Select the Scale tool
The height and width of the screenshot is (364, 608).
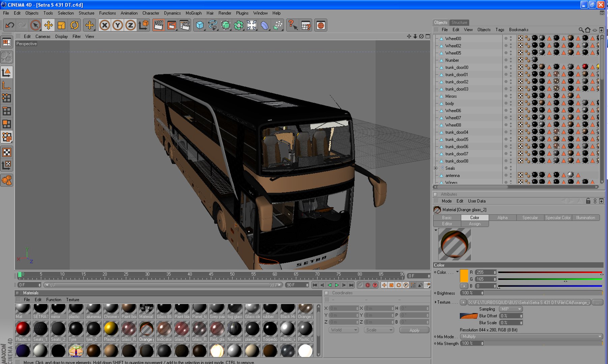[x=61, y=25]
